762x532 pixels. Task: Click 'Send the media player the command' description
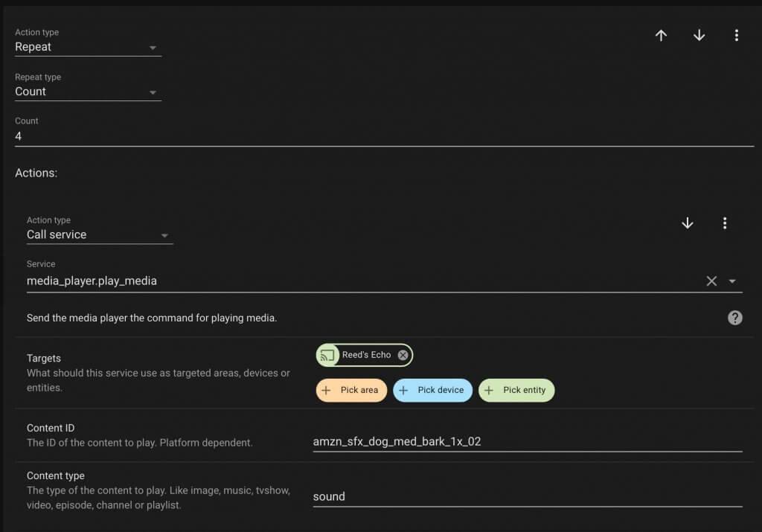click(152, 318)
